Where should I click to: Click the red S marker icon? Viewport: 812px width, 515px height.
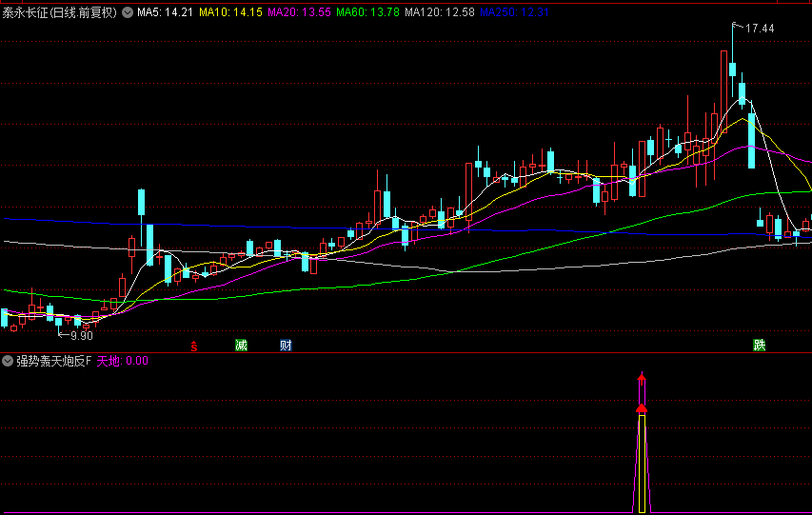(193, 347)
